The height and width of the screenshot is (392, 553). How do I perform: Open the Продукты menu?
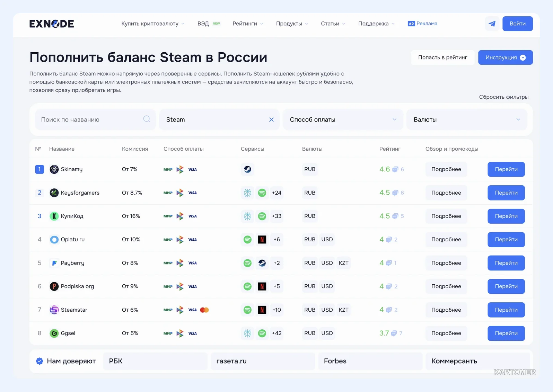click(x=292, y=24)
